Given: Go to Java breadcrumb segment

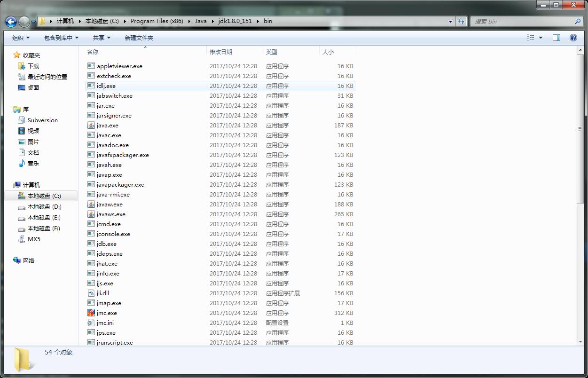Looking at the screenshot, I should pos(201,21).
